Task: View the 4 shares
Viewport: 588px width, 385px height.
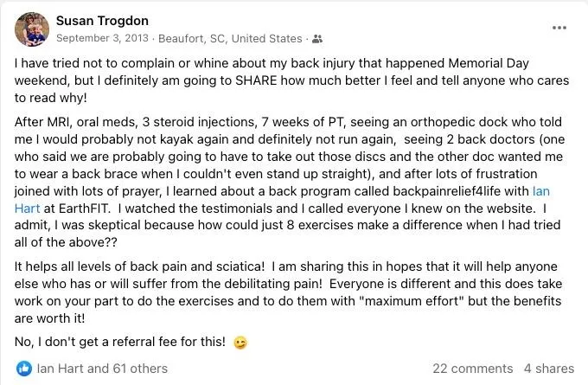Action: click(548, 369)
